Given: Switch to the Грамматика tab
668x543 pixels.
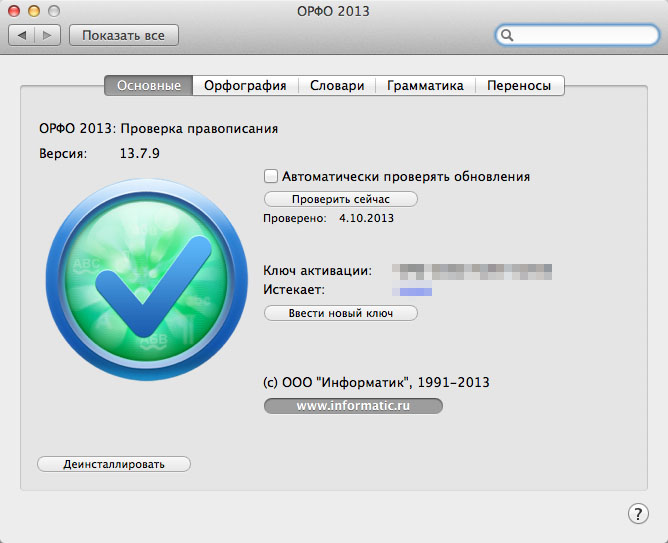Looking at the screenshot, I should (x=425, y=86).
